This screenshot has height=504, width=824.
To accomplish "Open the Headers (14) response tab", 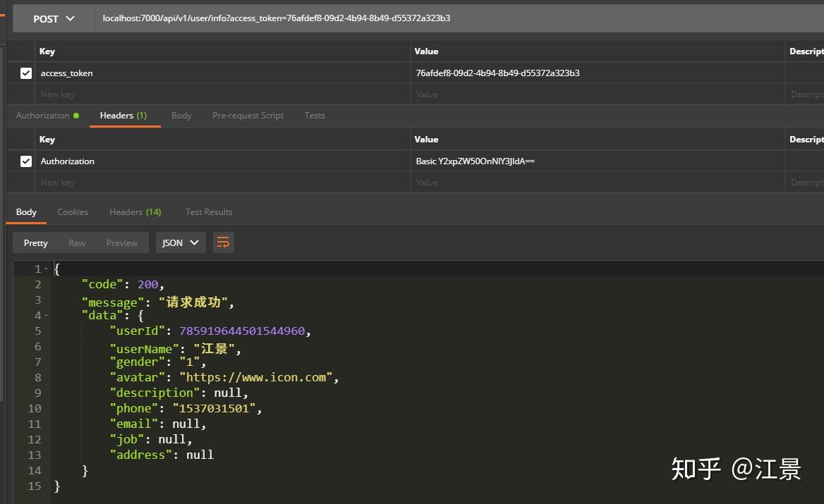I will [x=135, y=211].
